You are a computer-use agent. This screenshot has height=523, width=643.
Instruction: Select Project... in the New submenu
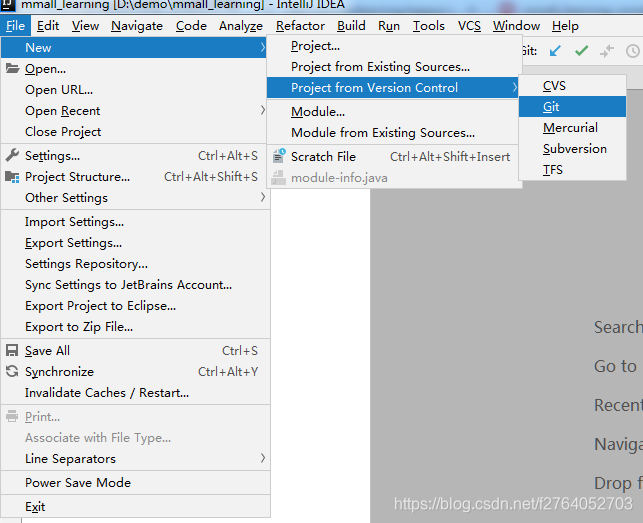392,46
